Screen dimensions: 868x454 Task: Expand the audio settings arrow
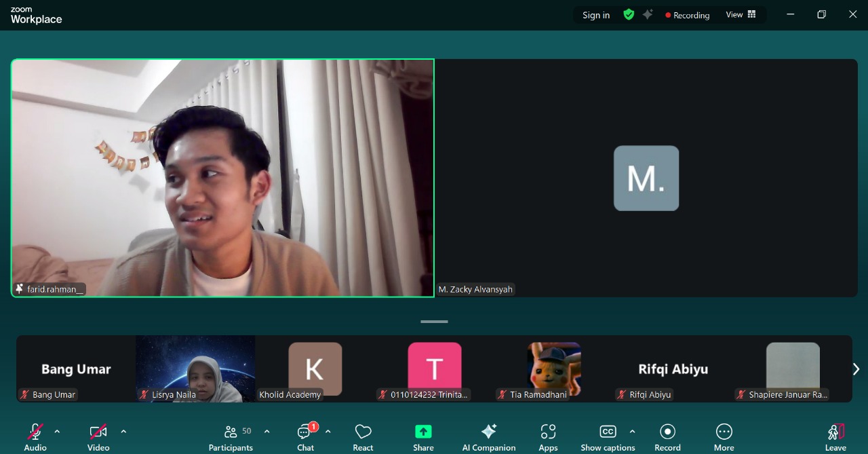click(57, 431)
